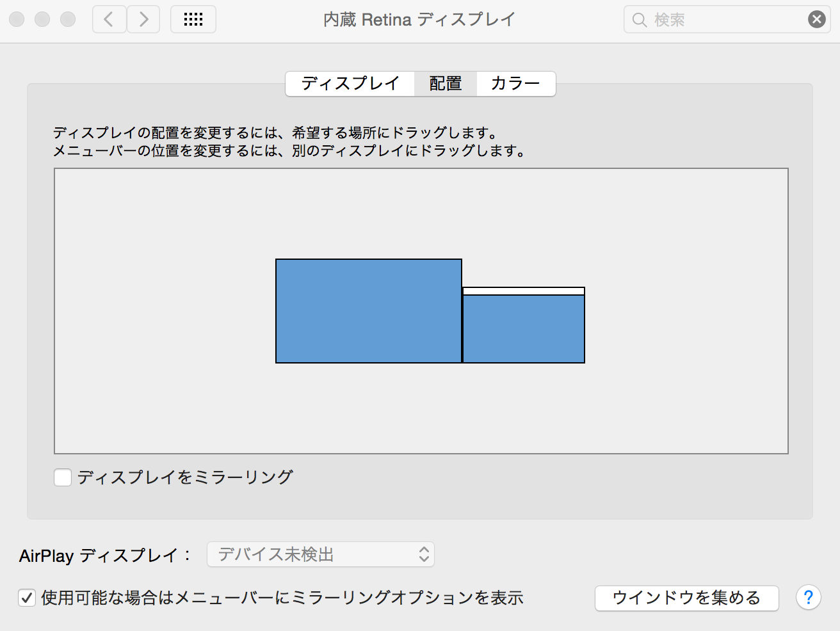Click the gray minimize window button

[x=42, y=20]
